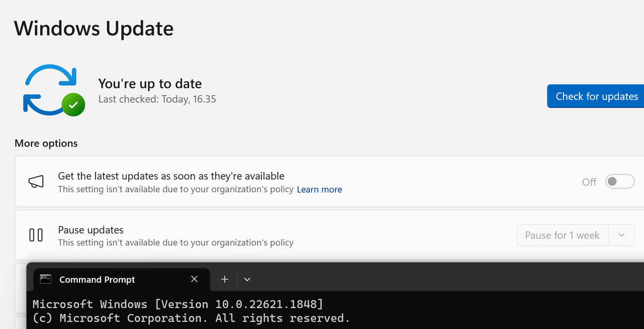Click the Pause for 1 week button

562,235
